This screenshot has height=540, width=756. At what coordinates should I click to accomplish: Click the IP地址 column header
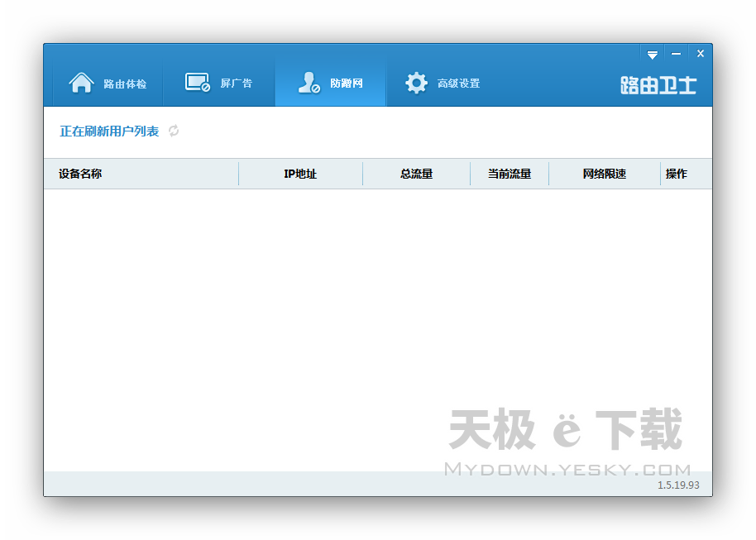(300, 174)
